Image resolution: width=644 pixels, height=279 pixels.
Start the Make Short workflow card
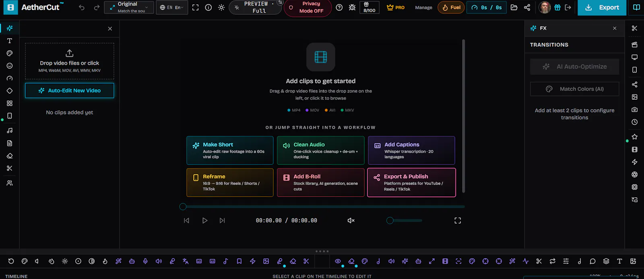pyautogui.click(x=230, y=150)
